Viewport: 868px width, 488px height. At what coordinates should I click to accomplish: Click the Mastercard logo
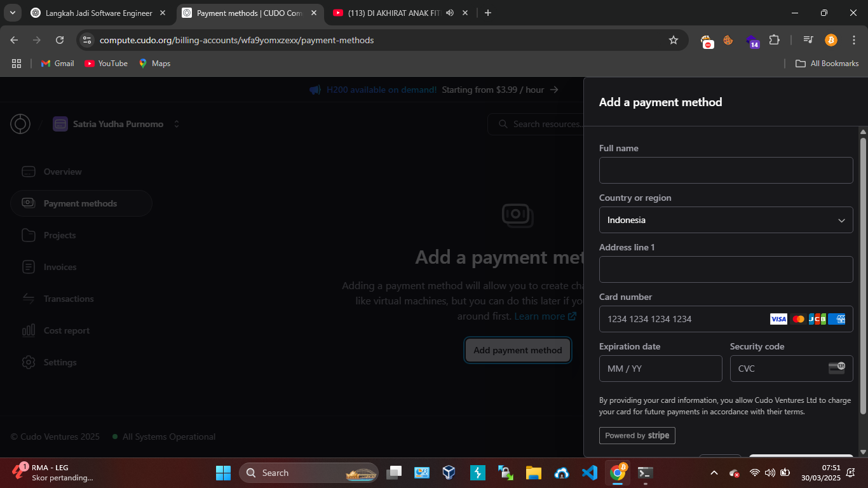coord(799,319)
